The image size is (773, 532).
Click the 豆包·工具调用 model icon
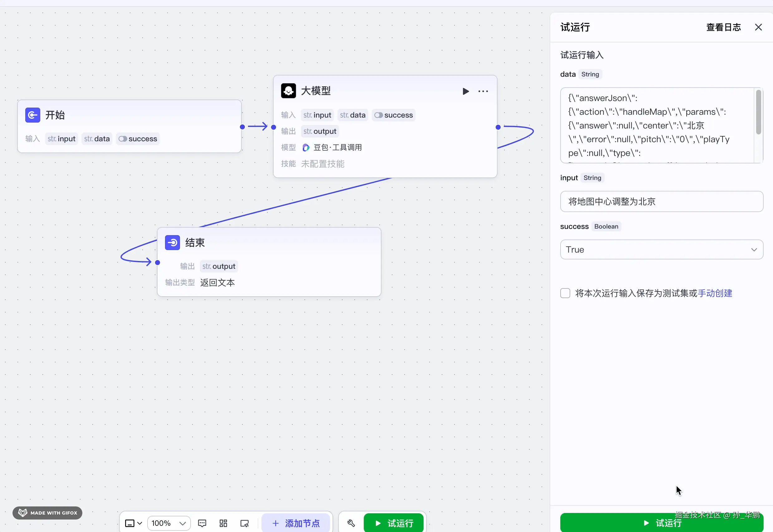[x=306, y=147]
